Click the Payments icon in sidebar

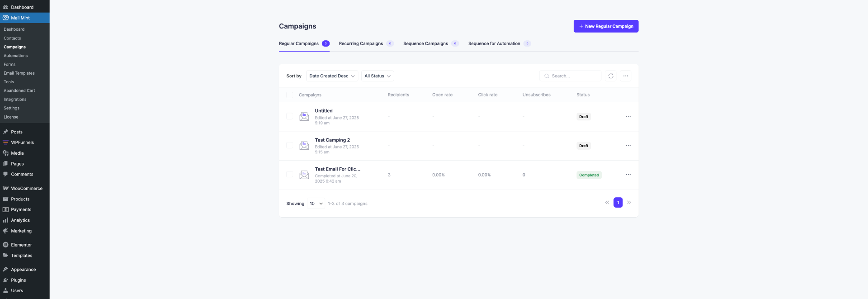[x=5, y=210]
